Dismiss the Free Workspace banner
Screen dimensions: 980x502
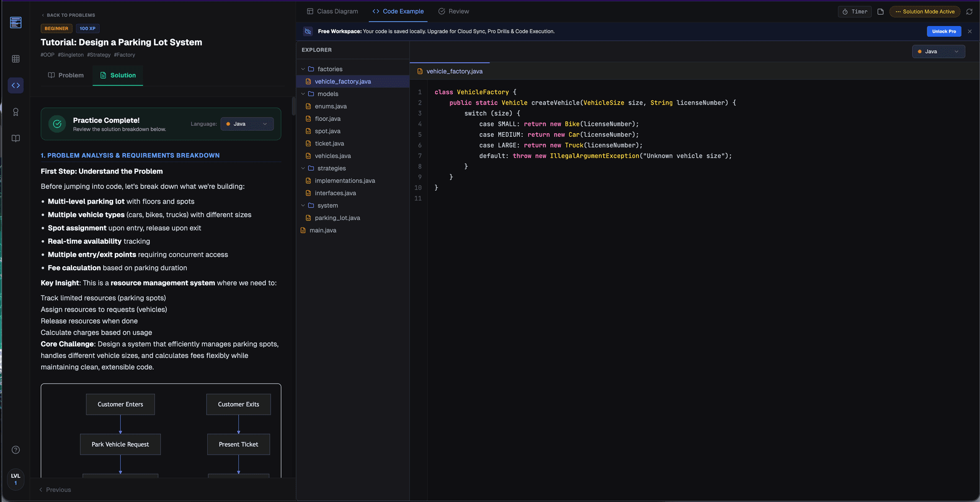click(970, 32)
